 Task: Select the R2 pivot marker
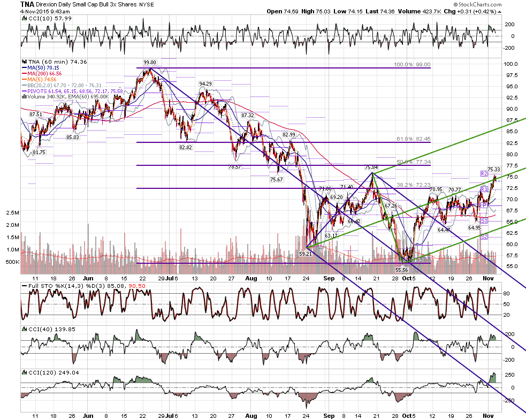pos(484,173)
